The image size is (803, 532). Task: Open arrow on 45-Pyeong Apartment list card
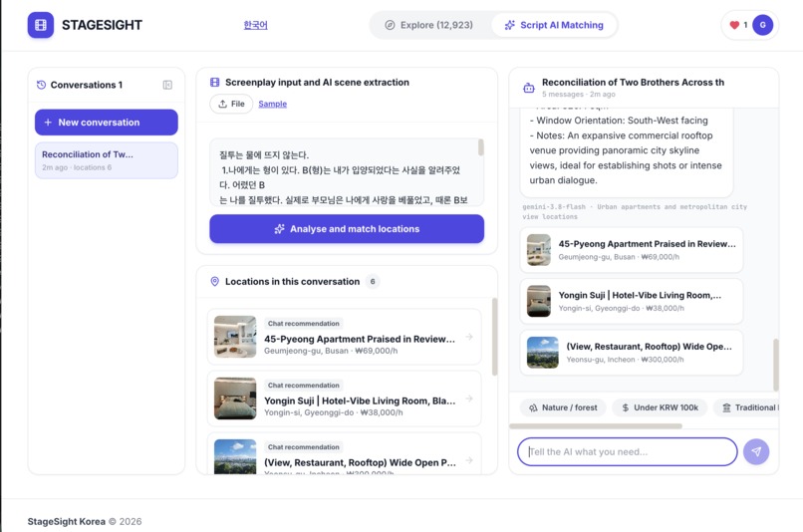[x=469, y=337]
